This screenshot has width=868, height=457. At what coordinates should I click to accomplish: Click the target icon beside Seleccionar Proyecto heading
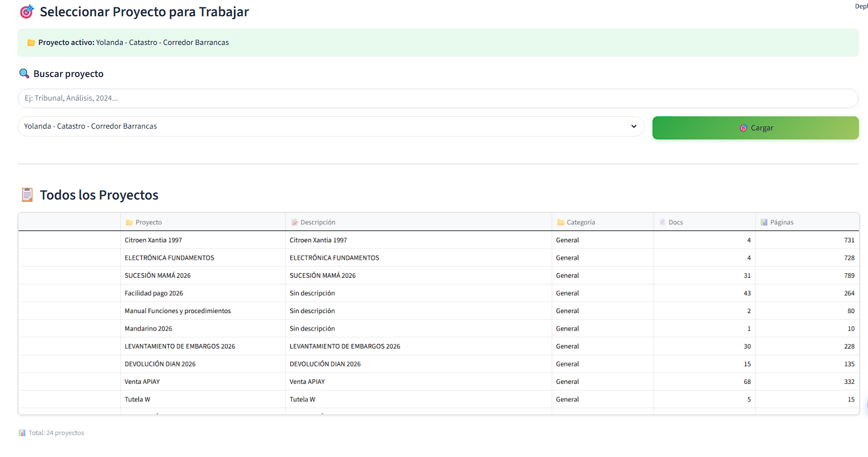pos(26,12)
